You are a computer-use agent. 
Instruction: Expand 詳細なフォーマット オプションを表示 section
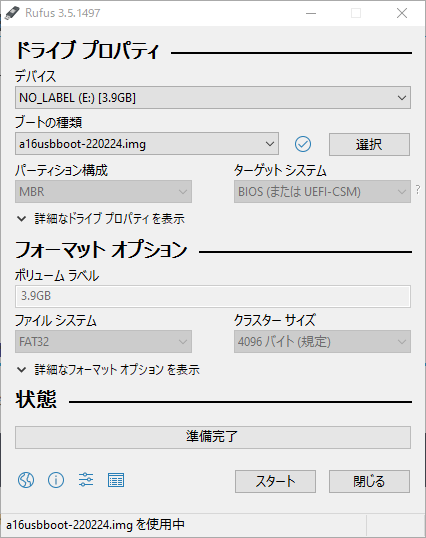point(108,370)
